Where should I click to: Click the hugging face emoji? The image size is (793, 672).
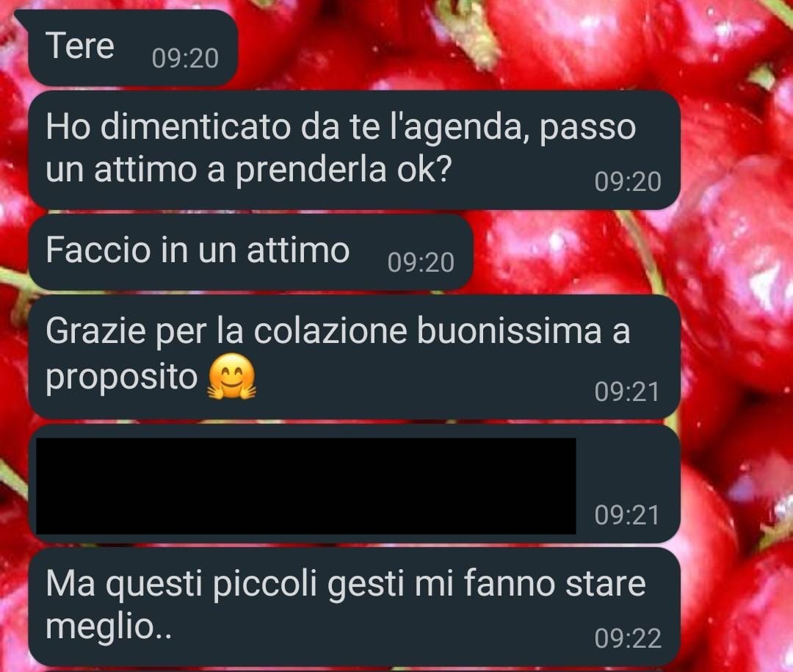[232, 377]
